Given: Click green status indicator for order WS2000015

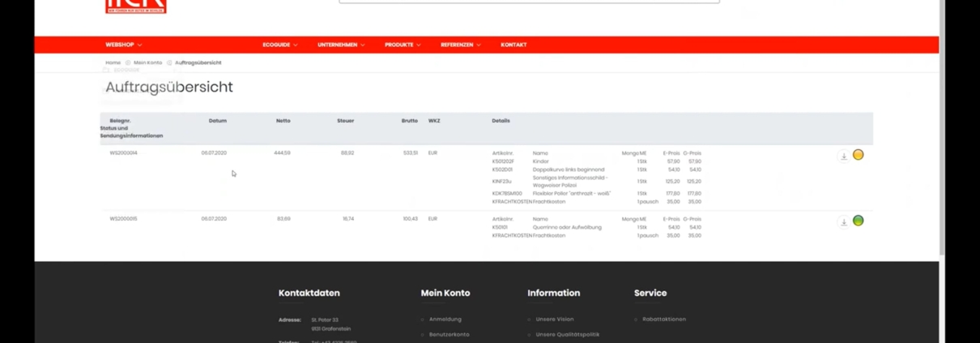Looking at the screenshot, I should click(x=859, y=221).
